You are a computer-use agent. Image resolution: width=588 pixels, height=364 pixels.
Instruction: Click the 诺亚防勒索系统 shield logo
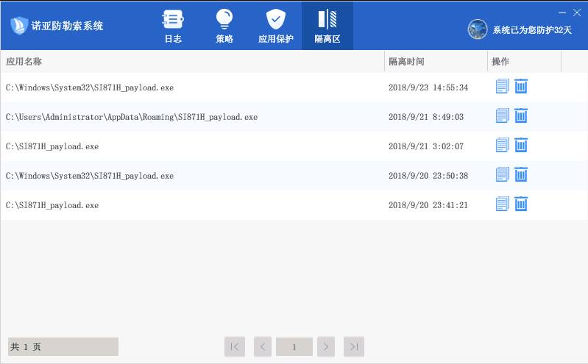tap(18, 26)
